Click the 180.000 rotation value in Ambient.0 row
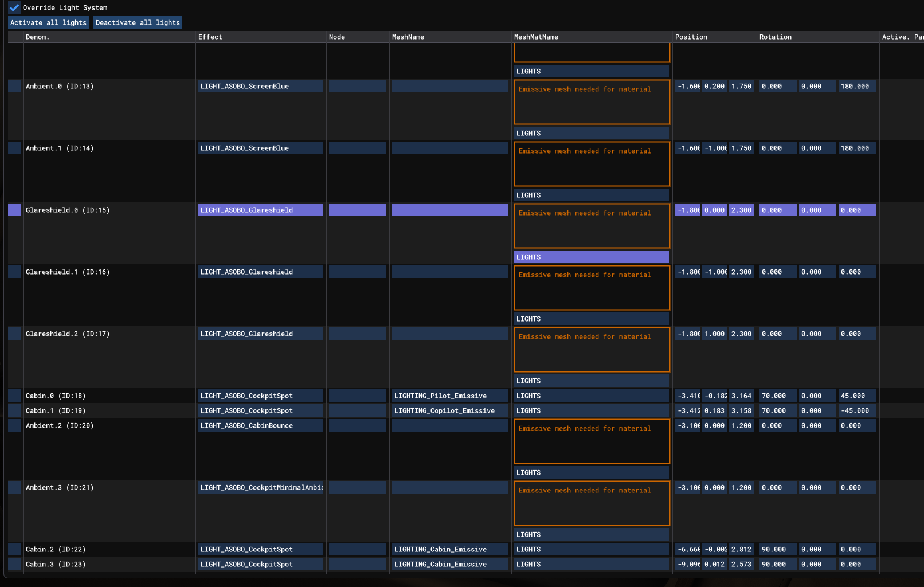Image resolution: width=924 pixels, height=587 pixels. point(856,87)
